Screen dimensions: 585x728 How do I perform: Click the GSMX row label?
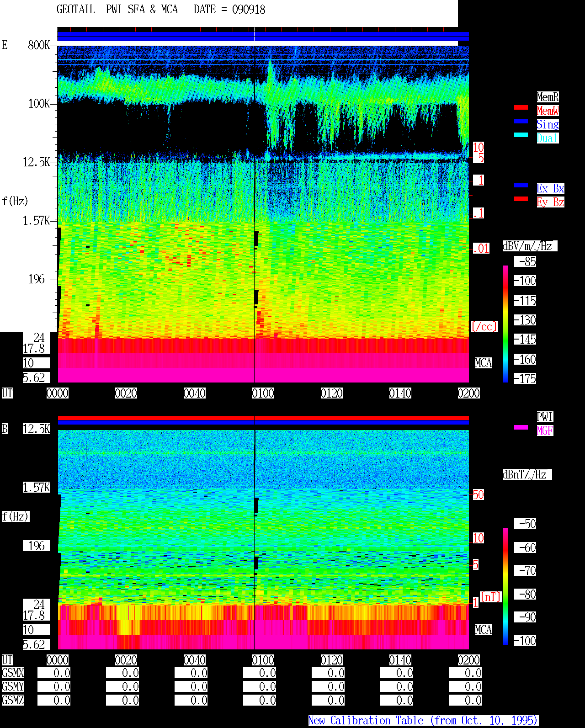click(13, 673)
